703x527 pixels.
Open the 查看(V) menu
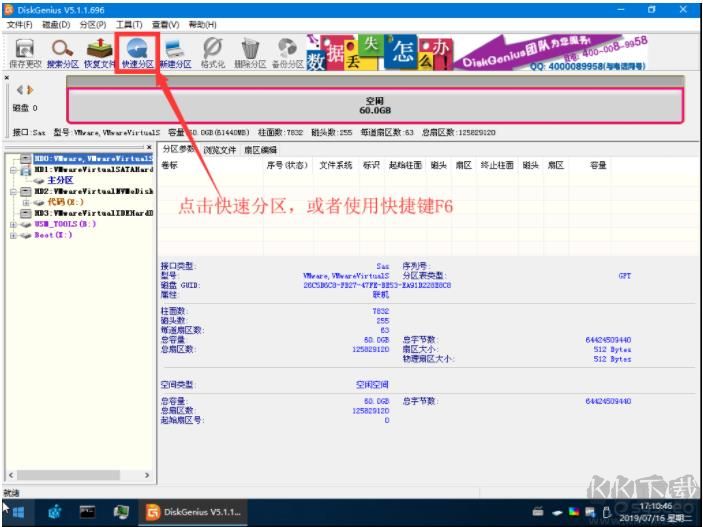point(165,25)
